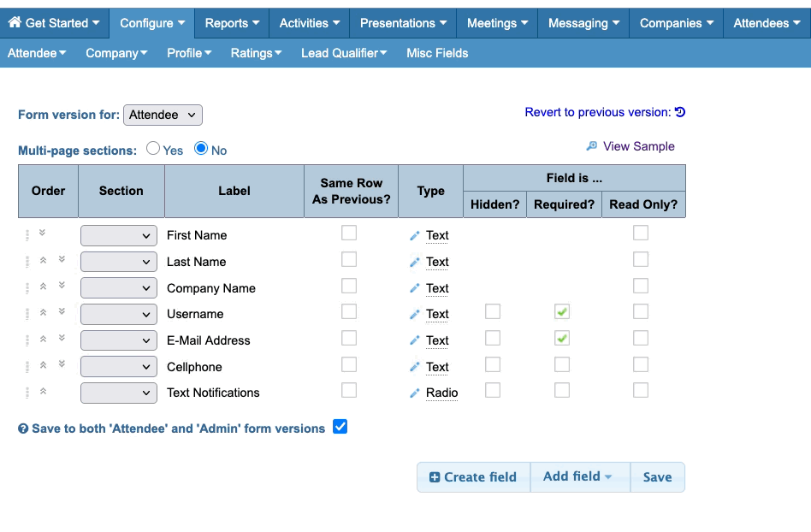
Task: Expand the Add field dropdown
Action: click(x=579, y=477)
